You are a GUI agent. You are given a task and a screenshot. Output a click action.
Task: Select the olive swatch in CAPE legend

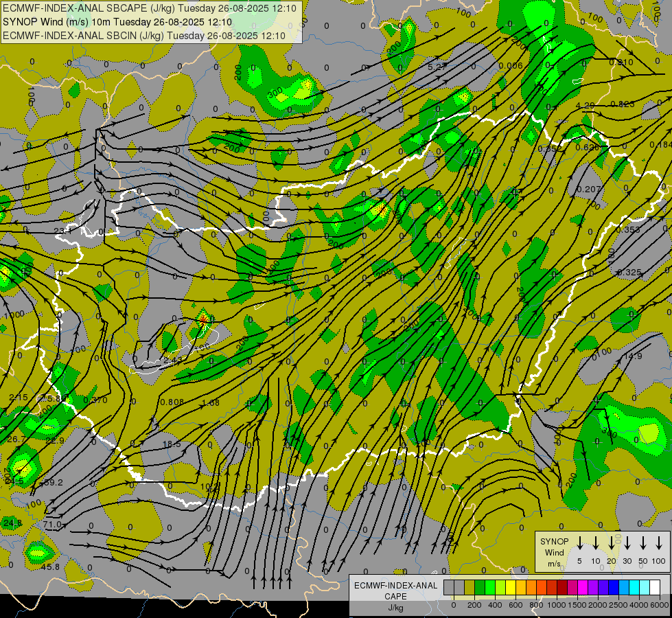[470, 587]
